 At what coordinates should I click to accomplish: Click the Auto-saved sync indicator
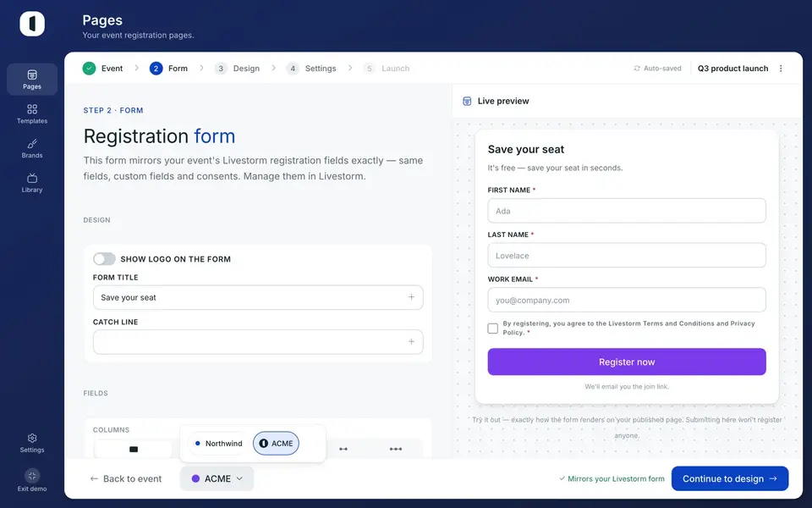[658, 69]
